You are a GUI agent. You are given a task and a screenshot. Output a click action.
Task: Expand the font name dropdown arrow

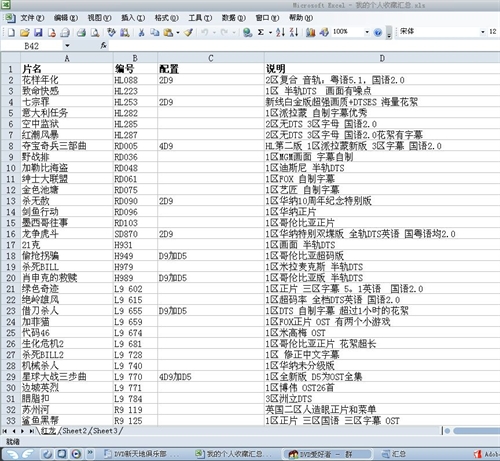pyautogui.click(x=482, y=32)
